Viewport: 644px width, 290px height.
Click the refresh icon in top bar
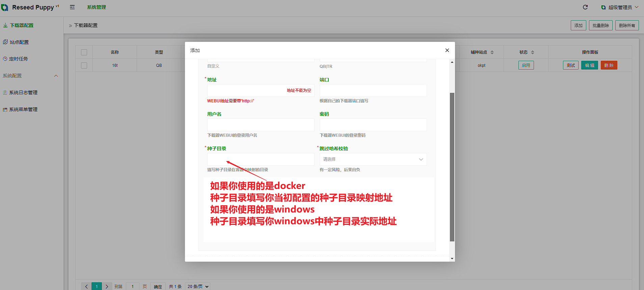tap(585, 7)
